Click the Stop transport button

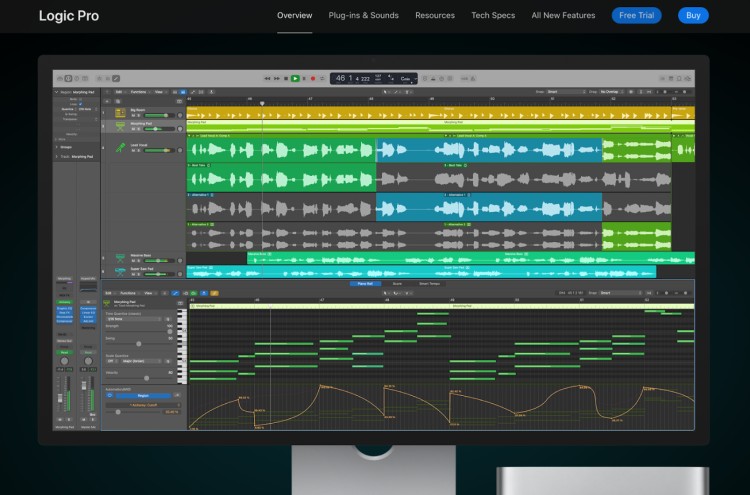click(x=286, y=78)
